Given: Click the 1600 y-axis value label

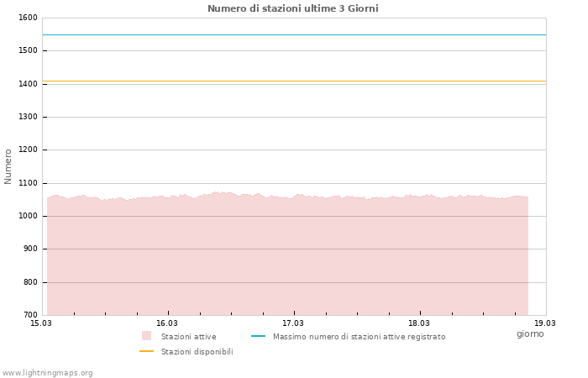Looking at the screenshot, I should pyautogui.click(x=28, y=18).
